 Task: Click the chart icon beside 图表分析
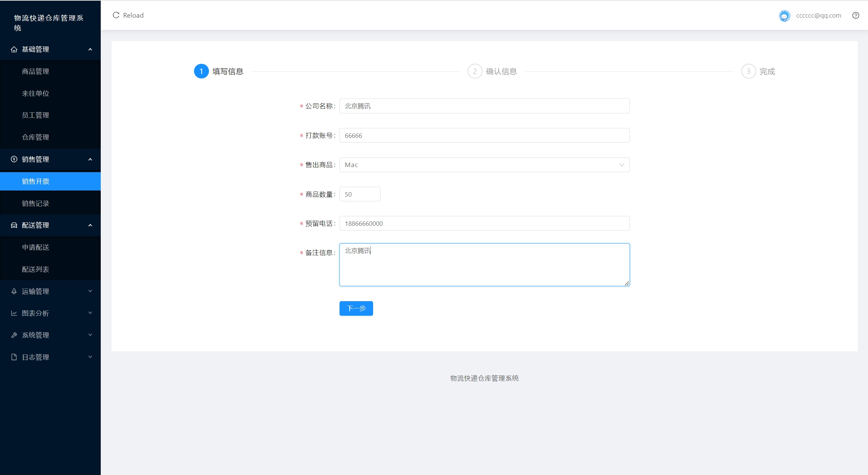click(14, 313)
